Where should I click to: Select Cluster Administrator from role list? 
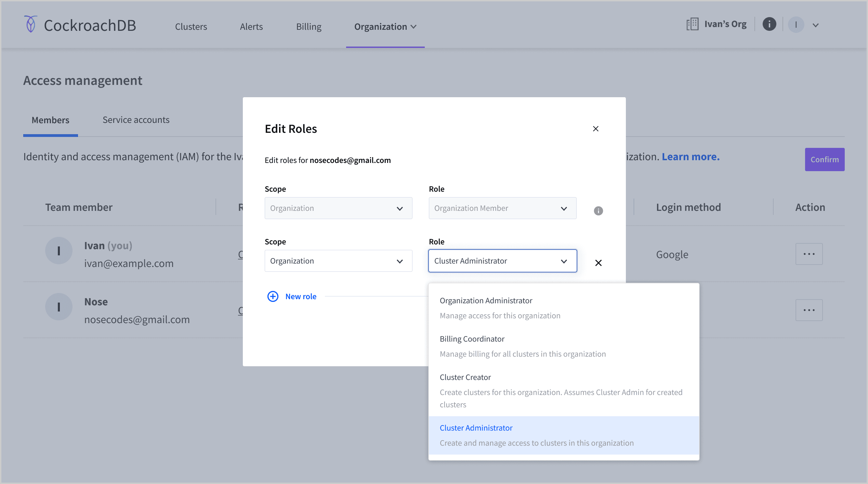point(564,435)
